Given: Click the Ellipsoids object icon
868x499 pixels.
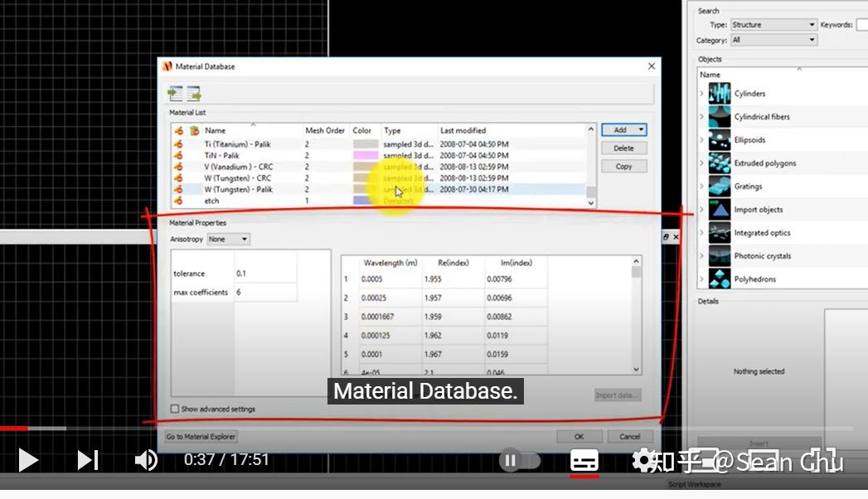Looking at the screenshot, I should tap(719, 139).
